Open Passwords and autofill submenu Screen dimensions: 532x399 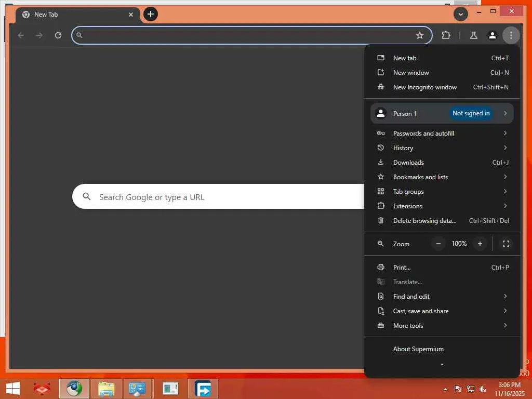(x=442, y=134)
